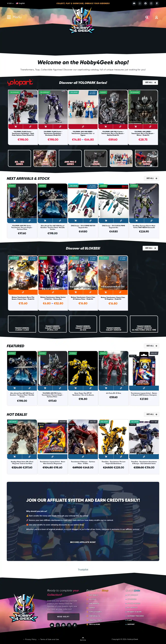Open link icon for DNA Design DK-61 kit

[x=90, y=221]
